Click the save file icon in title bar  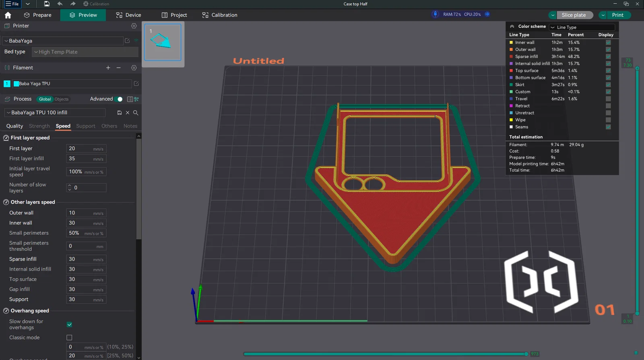point(47,4)
